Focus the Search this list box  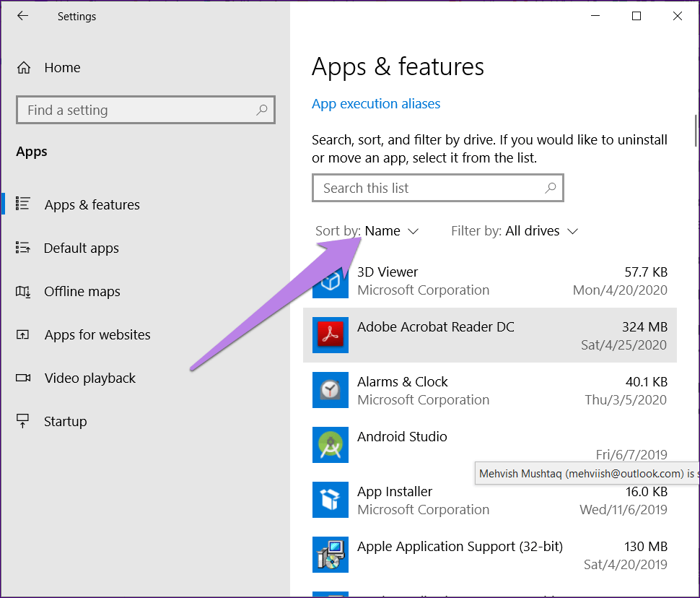click(x=437, y=188)
